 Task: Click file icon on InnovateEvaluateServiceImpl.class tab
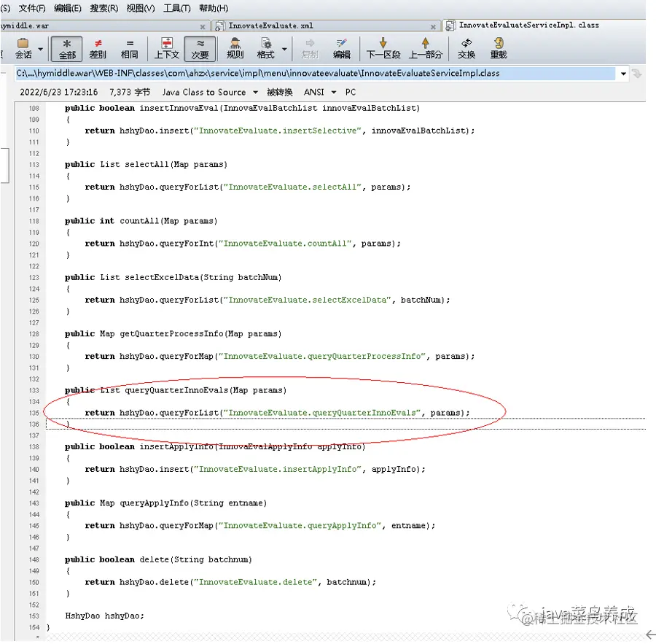[450, 26]
